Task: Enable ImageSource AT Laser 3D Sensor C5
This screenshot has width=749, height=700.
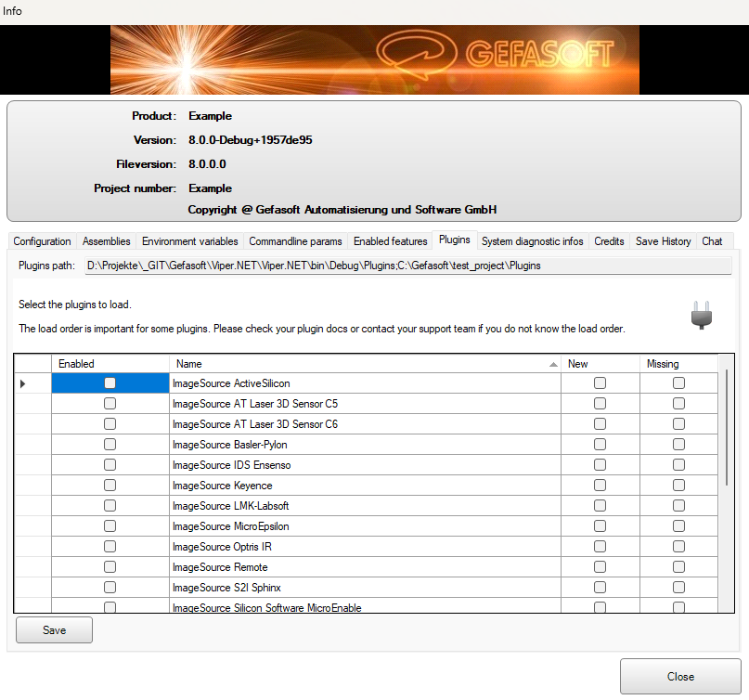Action: [110, 404]
